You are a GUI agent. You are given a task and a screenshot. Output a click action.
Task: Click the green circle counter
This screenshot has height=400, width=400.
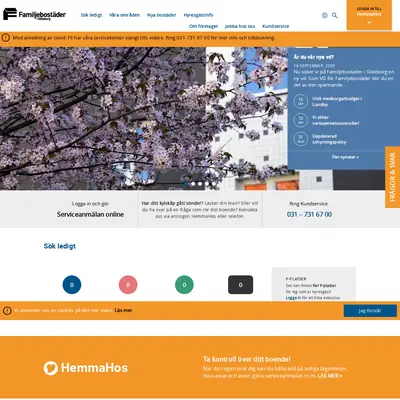[x=184, y=285]
